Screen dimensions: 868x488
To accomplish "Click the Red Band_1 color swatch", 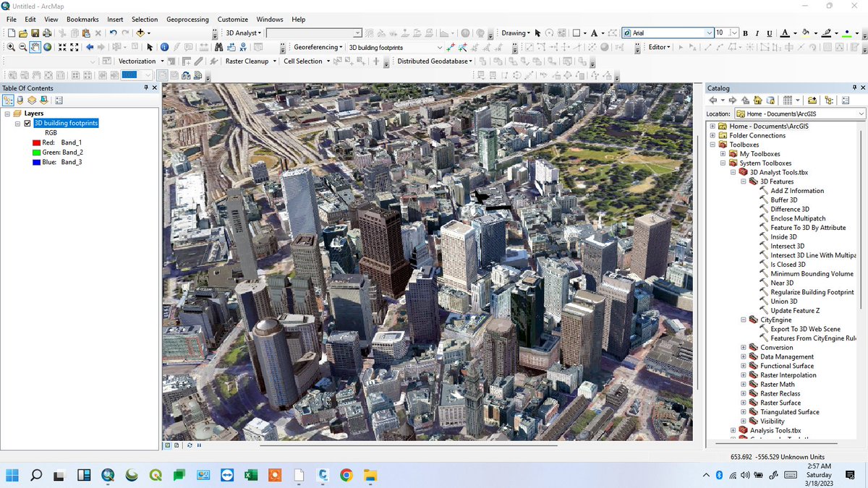I will [x=35, y=143].
